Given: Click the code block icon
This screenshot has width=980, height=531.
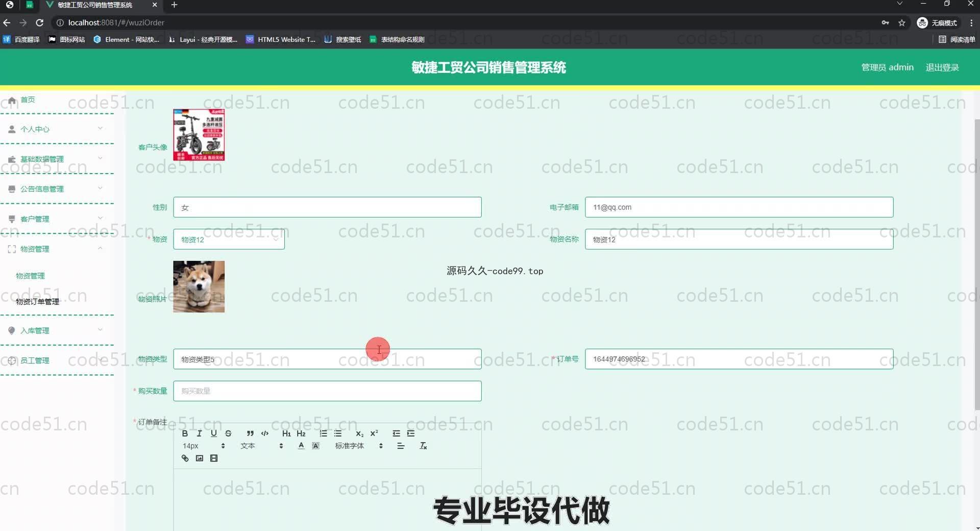Looking at the screenshot, I should point(264,433).
